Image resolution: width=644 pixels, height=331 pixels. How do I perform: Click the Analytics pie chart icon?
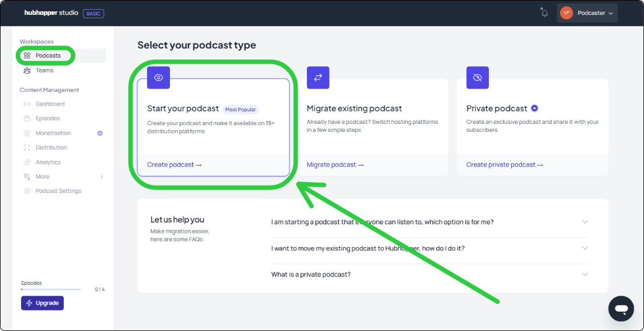[27, 162]
